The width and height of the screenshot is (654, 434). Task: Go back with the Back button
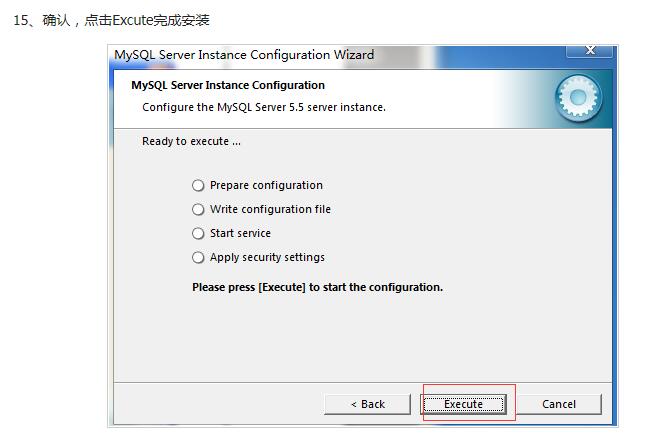pyautogui.click(x=367, y=404)
